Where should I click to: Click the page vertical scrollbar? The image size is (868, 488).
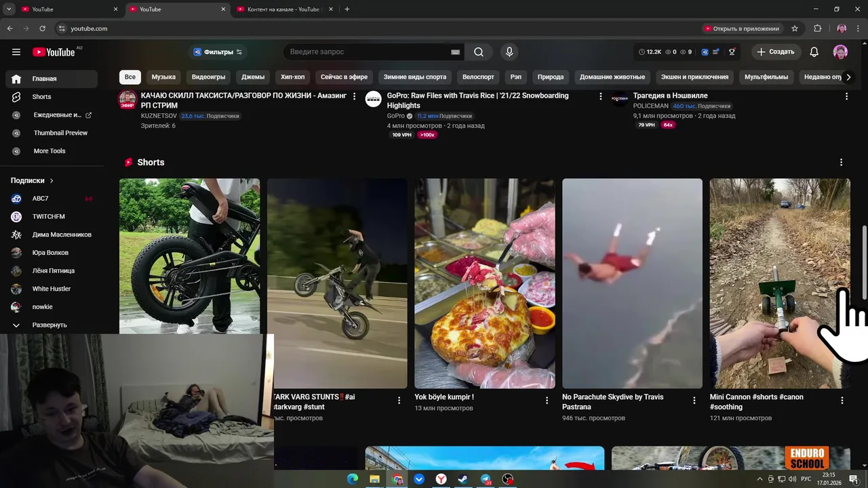pyautogui.click(x=864, y=263)
